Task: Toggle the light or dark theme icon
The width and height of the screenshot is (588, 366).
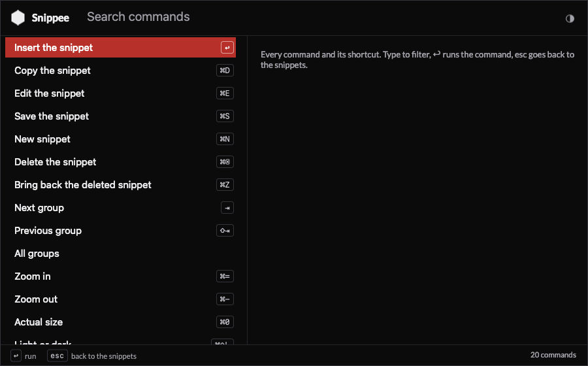Action: pyautogui.click(x=570, y=18)
